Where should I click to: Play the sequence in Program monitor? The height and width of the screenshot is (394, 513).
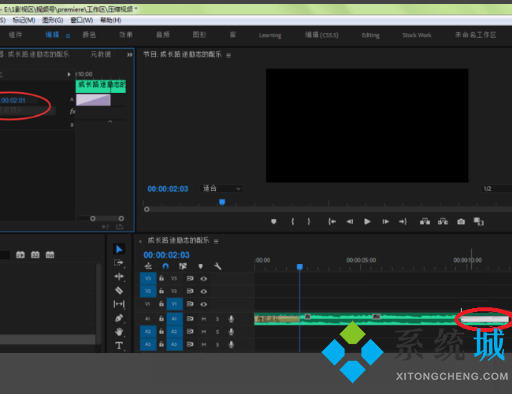[x=367, y=221]
